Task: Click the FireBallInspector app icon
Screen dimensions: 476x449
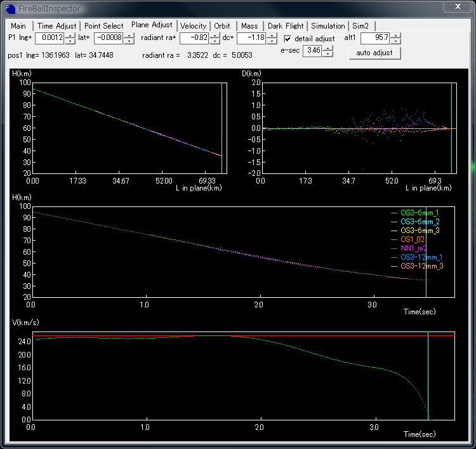Action: click(10, 8)
